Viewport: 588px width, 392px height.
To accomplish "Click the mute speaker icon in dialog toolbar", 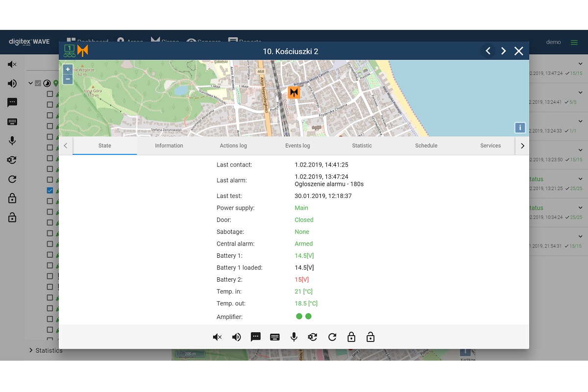I will (218, 337).
